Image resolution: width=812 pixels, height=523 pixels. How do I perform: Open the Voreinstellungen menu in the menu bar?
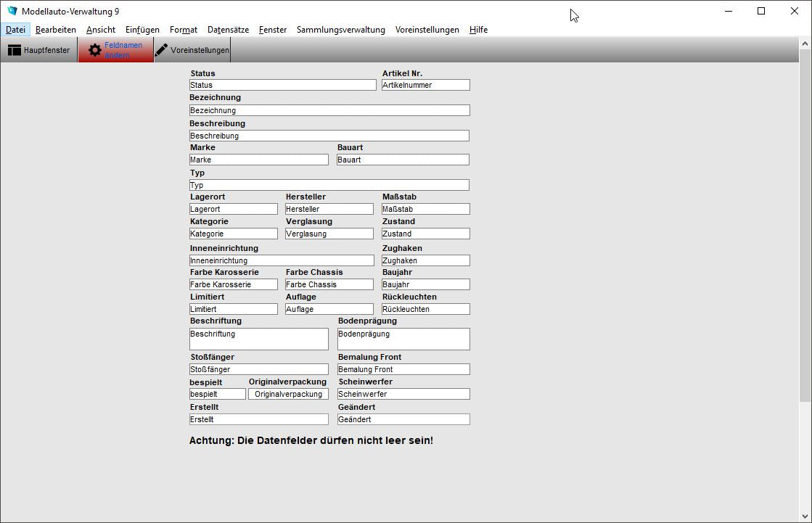[426, 30]
